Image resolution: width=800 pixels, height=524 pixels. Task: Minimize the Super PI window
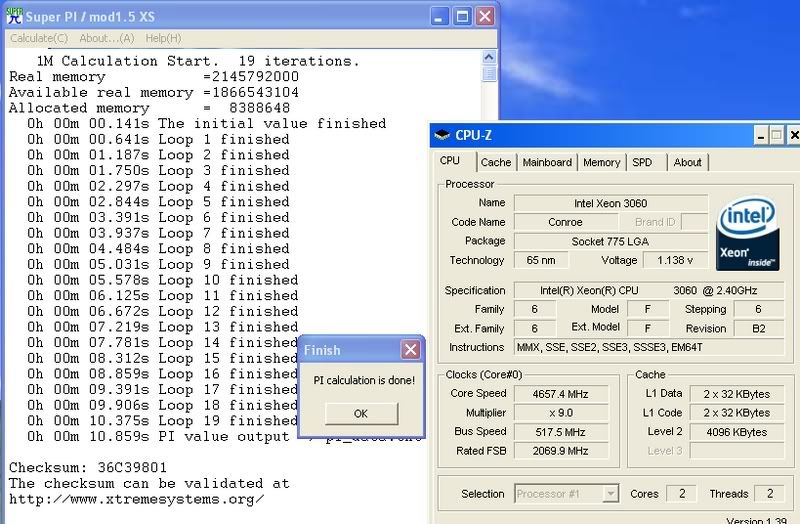(x=439, y=17)
